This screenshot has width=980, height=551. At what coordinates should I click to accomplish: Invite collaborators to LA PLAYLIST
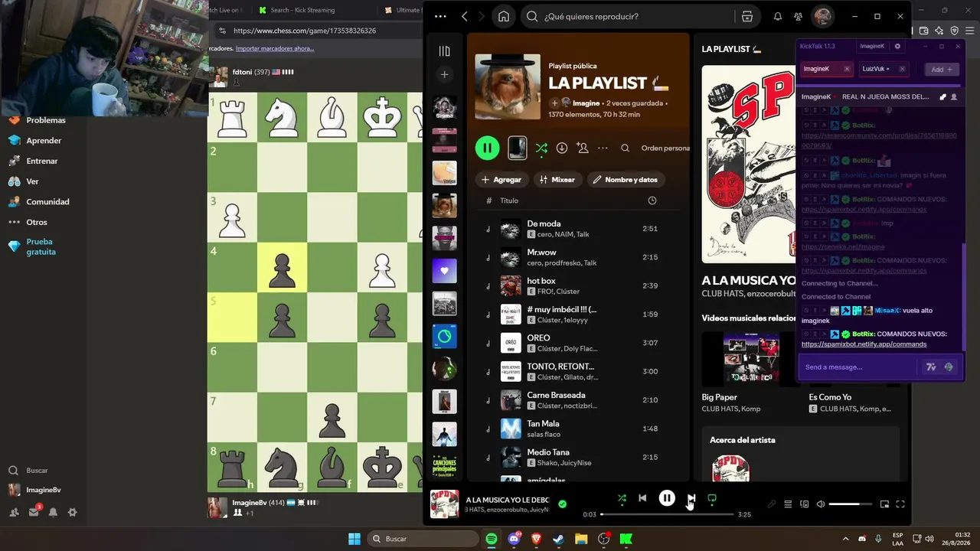pyautogui.click(x=583, y=148)
